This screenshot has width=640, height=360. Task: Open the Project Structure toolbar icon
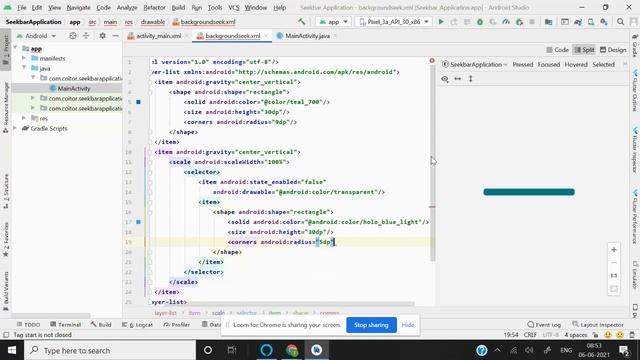[x=548, y=22]
